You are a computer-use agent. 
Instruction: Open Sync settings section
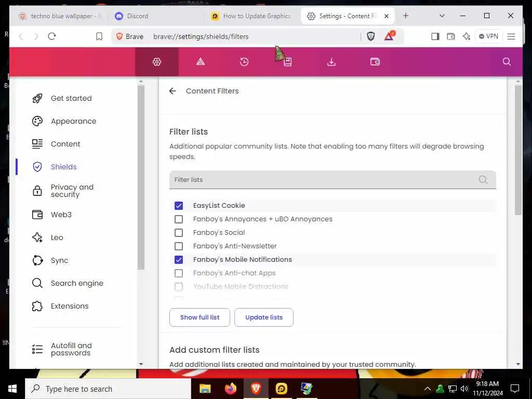click(59, 260)
